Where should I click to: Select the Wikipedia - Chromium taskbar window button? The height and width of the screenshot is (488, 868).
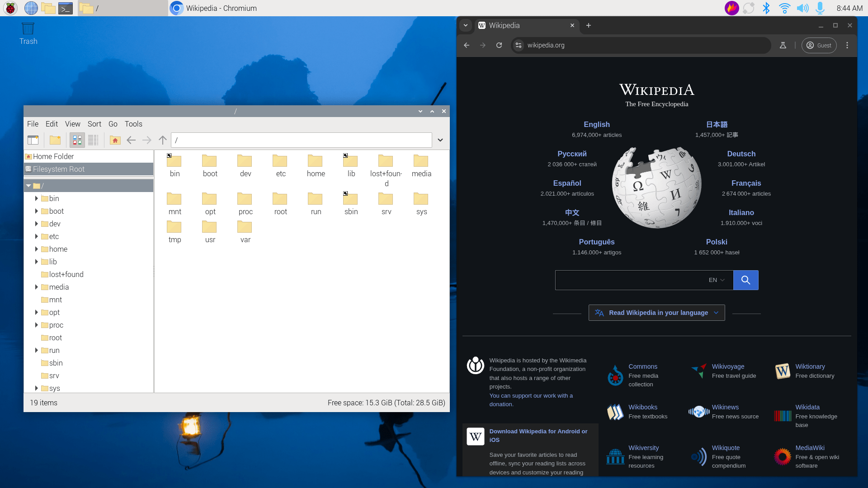coord(213,8)
